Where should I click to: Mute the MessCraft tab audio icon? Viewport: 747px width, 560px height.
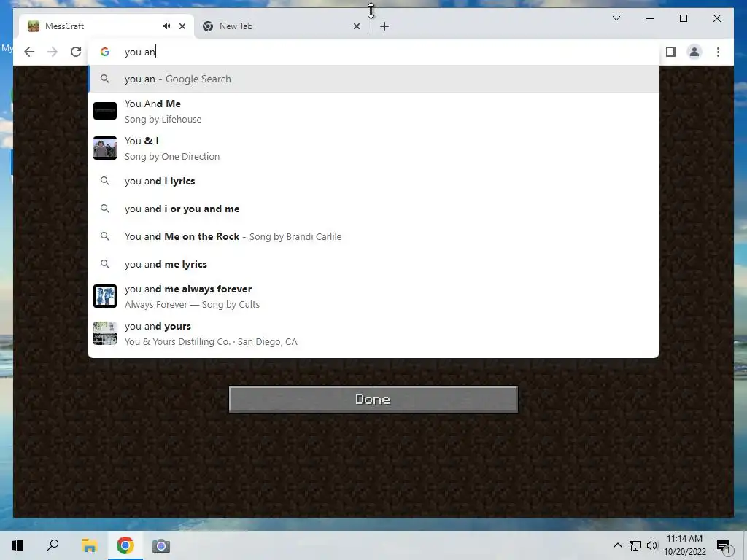166,26
